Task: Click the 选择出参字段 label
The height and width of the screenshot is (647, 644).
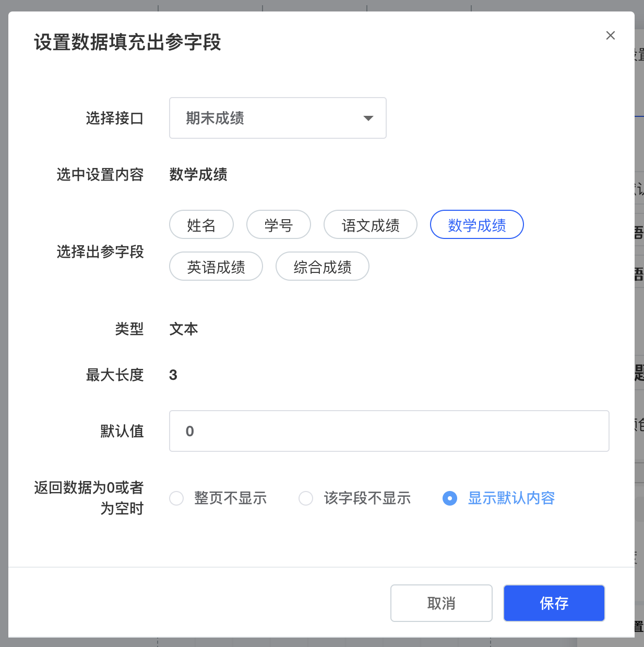Action: [x=100, y=252]
